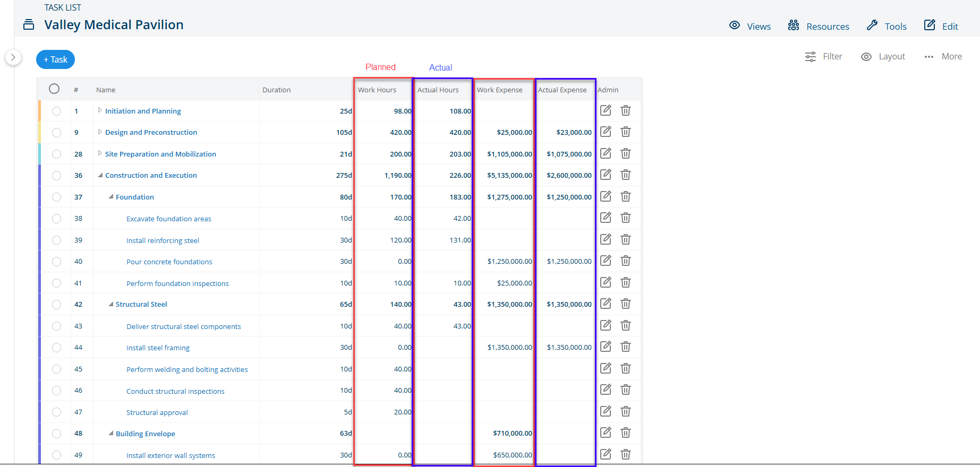The height and width of the screenshot is (467, 980).
Task: Expand the Site Preparation and Mobilization group
Action: pos(100,153)
